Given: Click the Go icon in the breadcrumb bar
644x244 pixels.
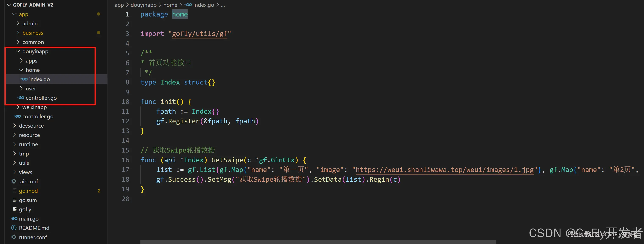Looking at the screenshot, I should click(189, 5).
